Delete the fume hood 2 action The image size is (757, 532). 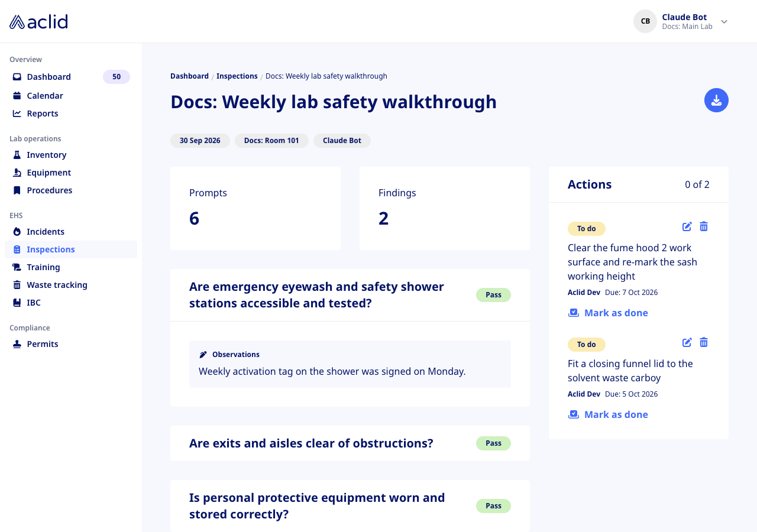pos(704,226)
